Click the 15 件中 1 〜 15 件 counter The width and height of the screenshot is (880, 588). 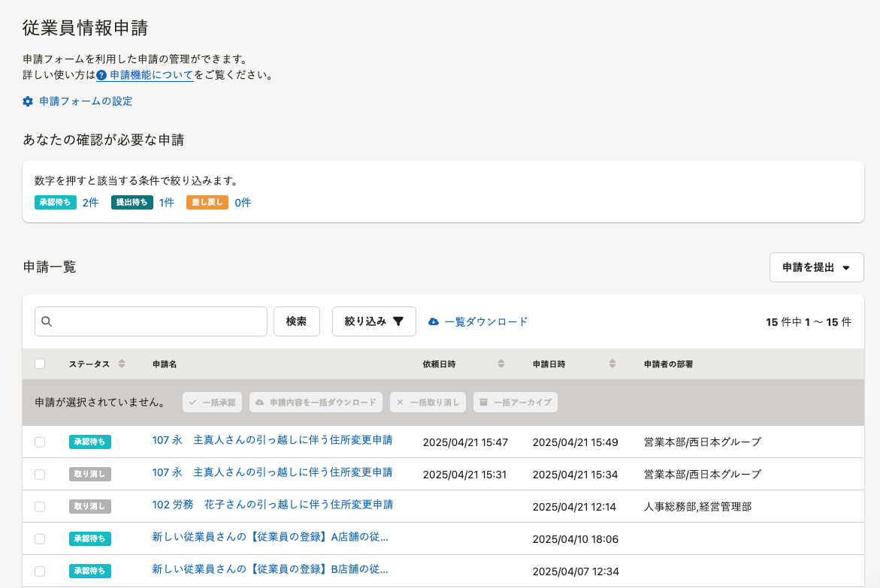pyautogui.click(x=809, y=322)
